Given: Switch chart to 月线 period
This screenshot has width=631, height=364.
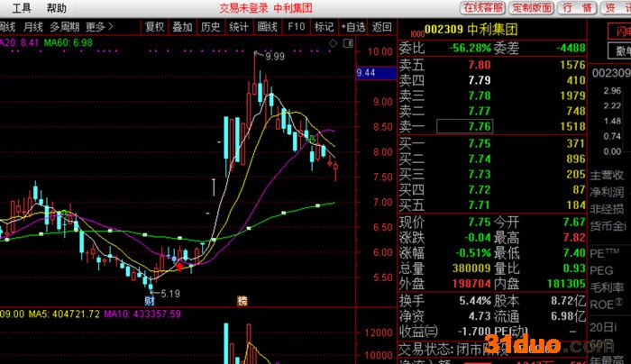Looking at the screenshot, I should 33,26.
